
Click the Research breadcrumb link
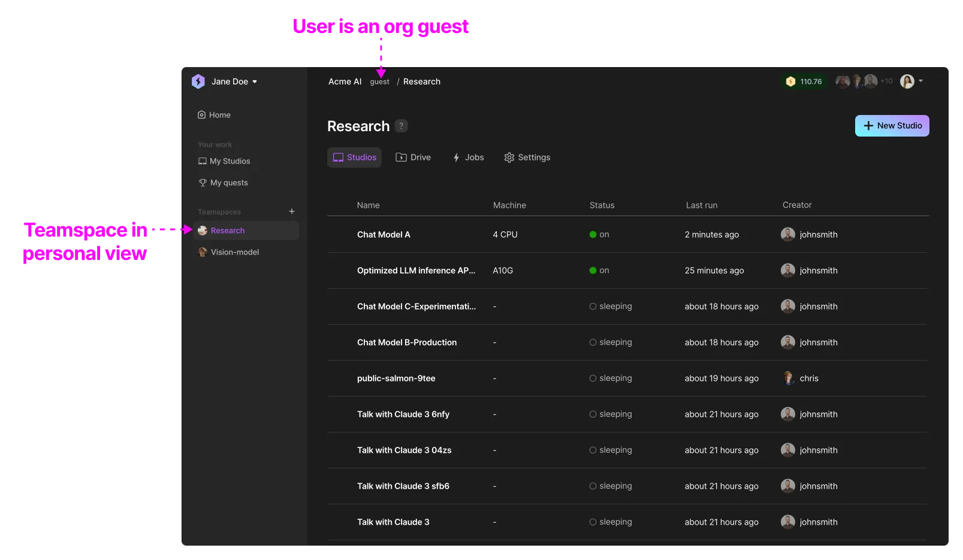(x=422, y=81)
